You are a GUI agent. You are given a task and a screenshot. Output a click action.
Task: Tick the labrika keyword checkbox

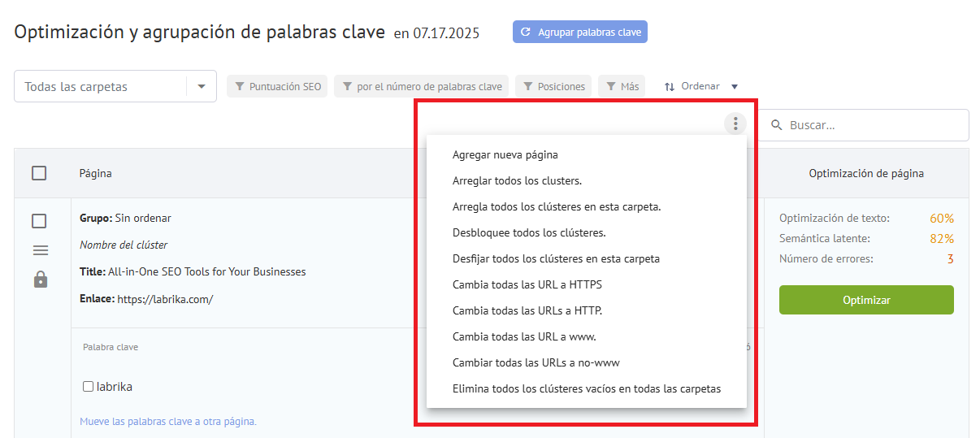point(89,387)
